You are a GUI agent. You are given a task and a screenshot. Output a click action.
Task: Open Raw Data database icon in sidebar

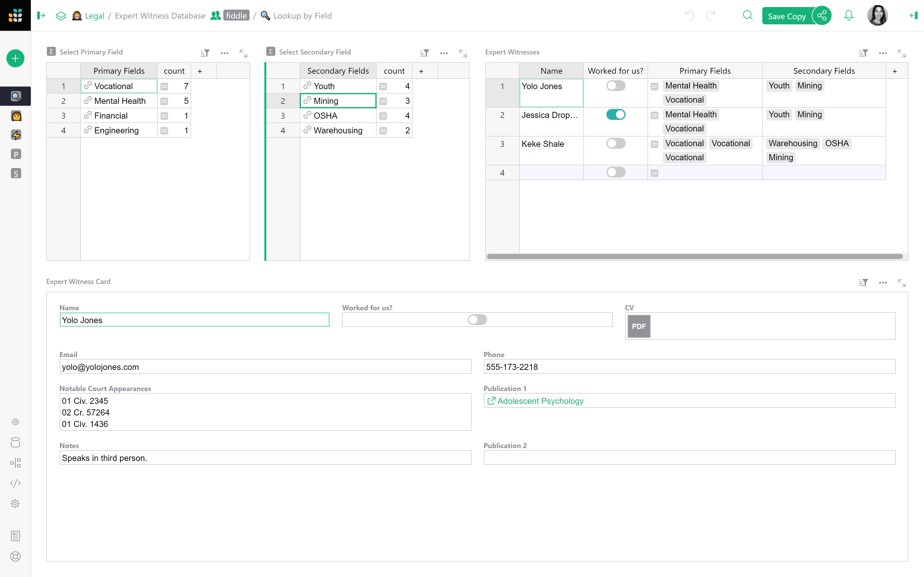click(x=15, y=442)
